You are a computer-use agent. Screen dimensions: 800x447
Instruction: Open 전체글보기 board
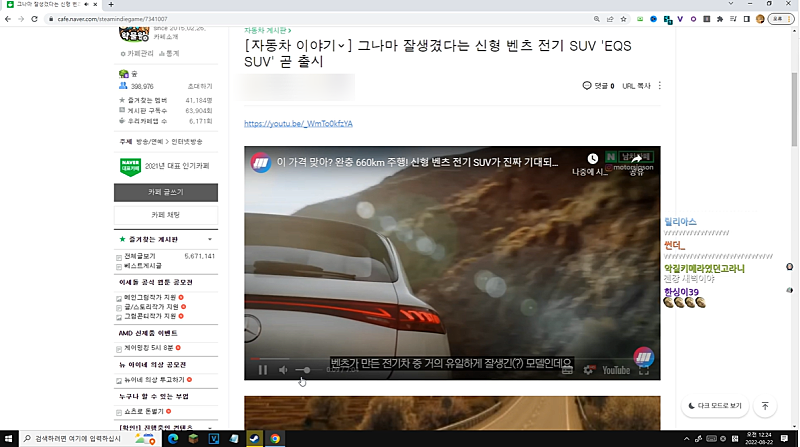pos(140,256)
